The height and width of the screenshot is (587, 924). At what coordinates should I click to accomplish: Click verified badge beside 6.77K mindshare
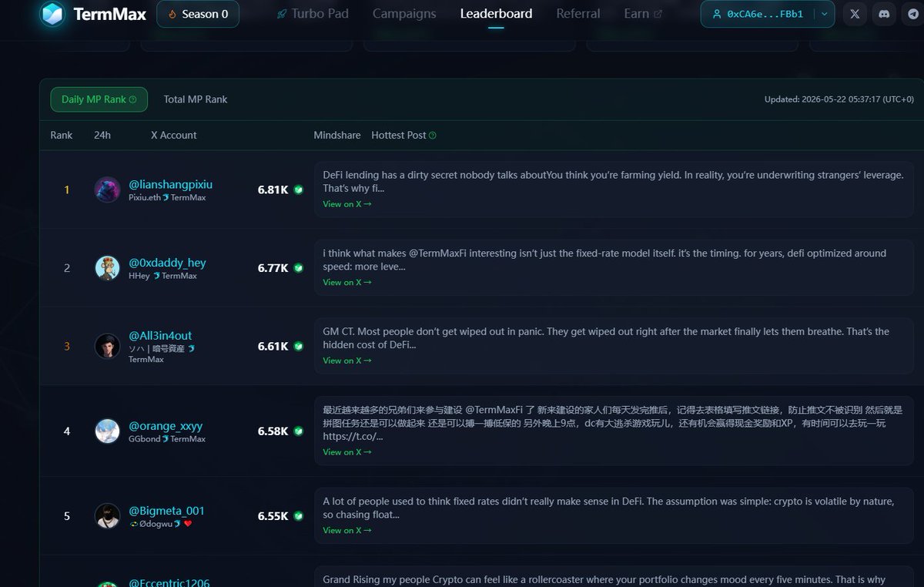tap(298, 268)
